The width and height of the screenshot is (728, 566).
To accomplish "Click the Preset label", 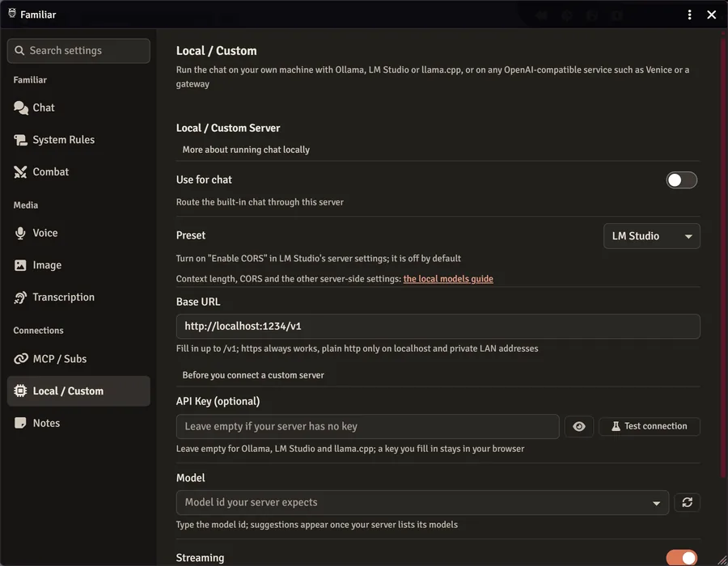I will click(191, 235).
